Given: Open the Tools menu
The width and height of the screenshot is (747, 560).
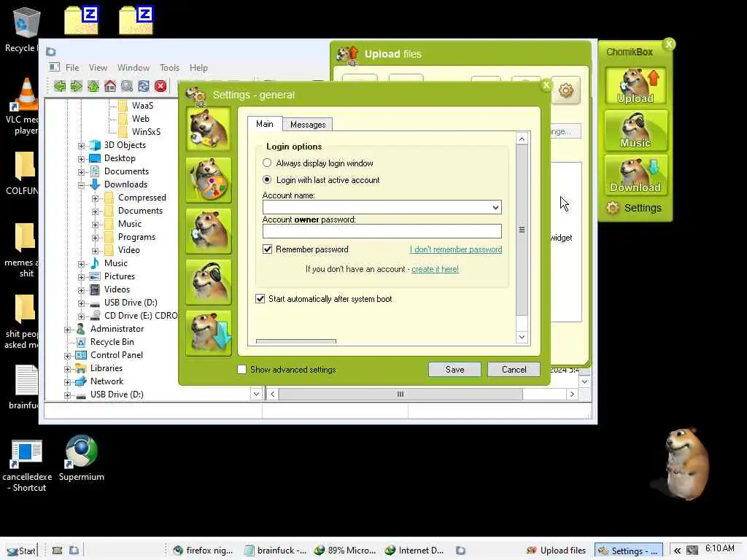Looking at the screenshot, I should 169,68.
